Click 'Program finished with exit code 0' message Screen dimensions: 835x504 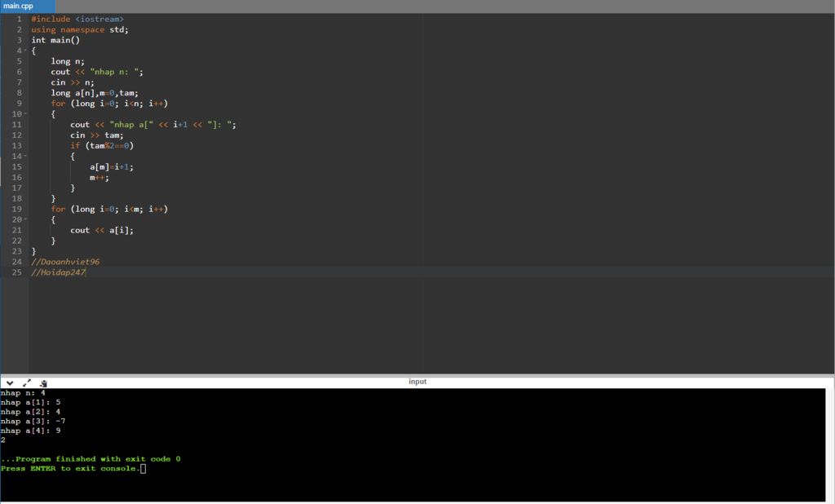click(x=98, y=459)
